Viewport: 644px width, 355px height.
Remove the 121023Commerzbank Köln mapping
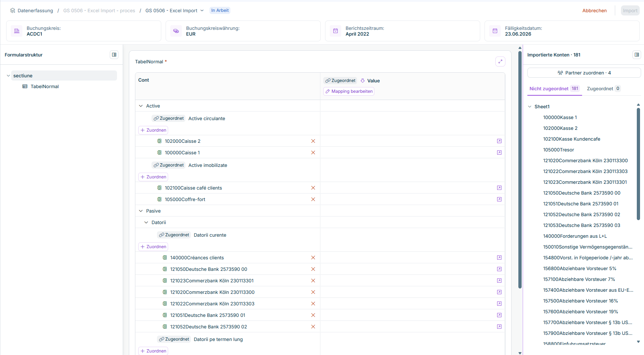click(x=313, y=281)
